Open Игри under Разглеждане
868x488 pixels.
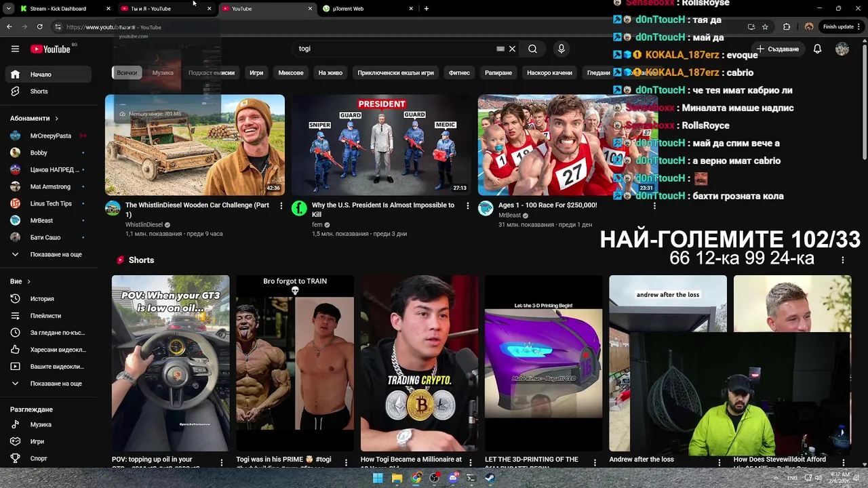(x=47, y=442)
